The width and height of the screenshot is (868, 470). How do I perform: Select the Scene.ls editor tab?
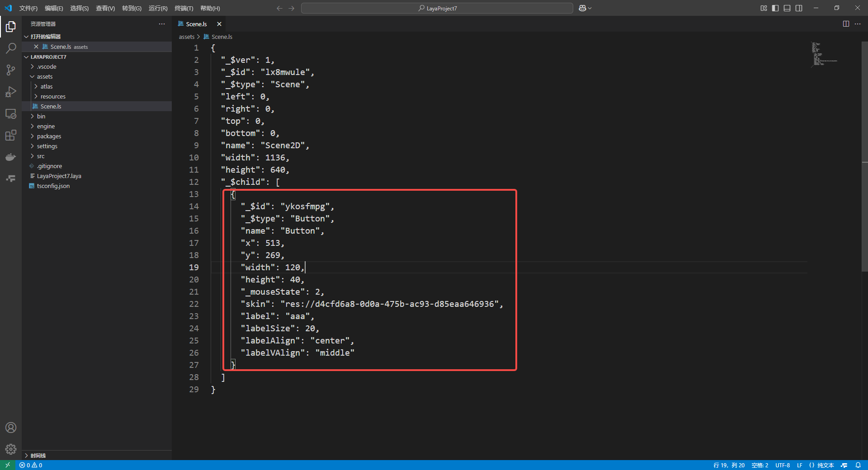coord(196,24)
